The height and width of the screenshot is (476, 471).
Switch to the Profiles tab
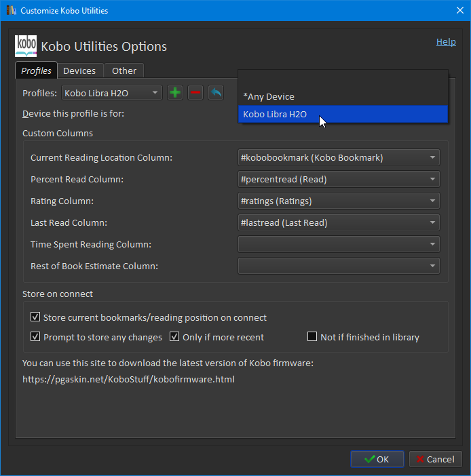click(x=36, y=71)
